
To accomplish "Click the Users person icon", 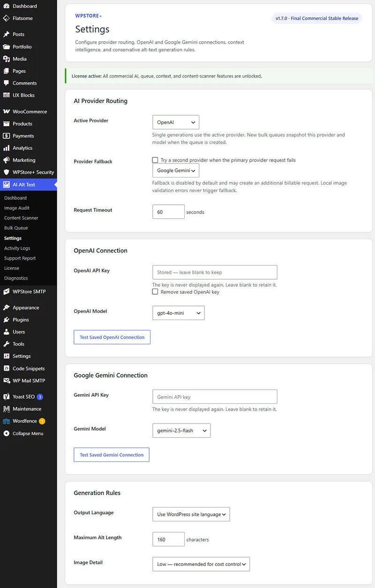I will point(6,332).
